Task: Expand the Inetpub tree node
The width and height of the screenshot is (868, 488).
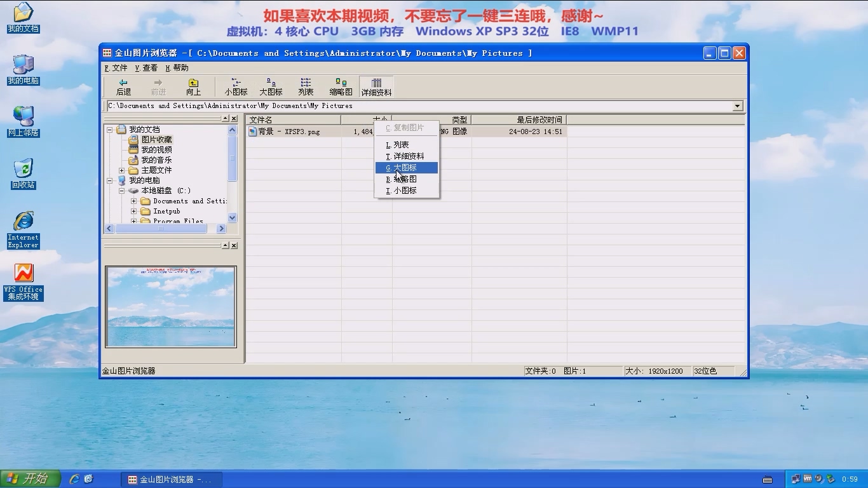Action: [134, 212]
